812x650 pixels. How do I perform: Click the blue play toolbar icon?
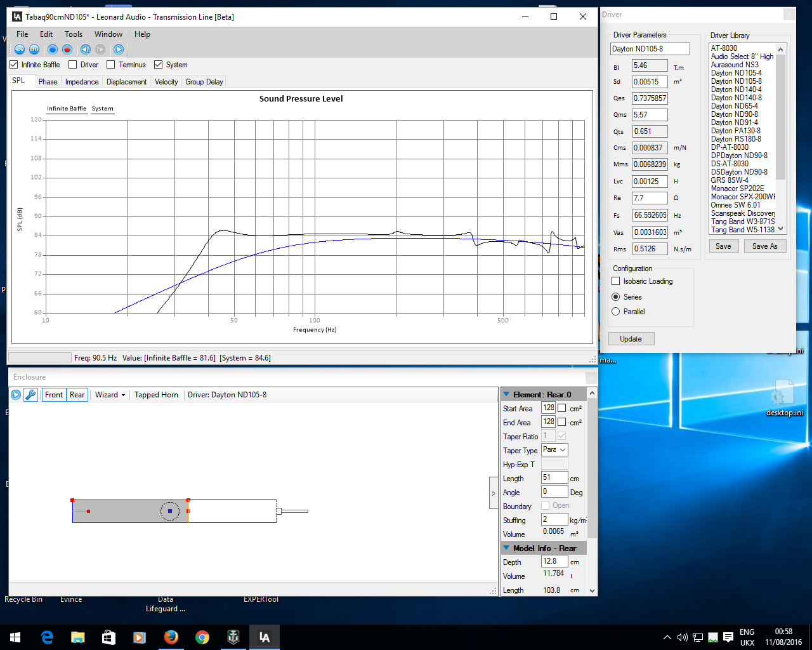click(x=119, y=50)
